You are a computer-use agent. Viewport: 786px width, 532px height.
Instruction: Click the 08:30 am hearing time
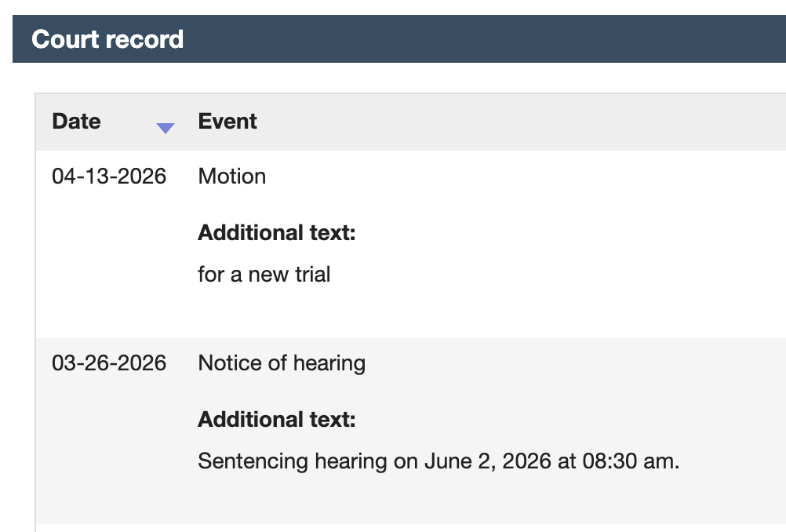630,461
